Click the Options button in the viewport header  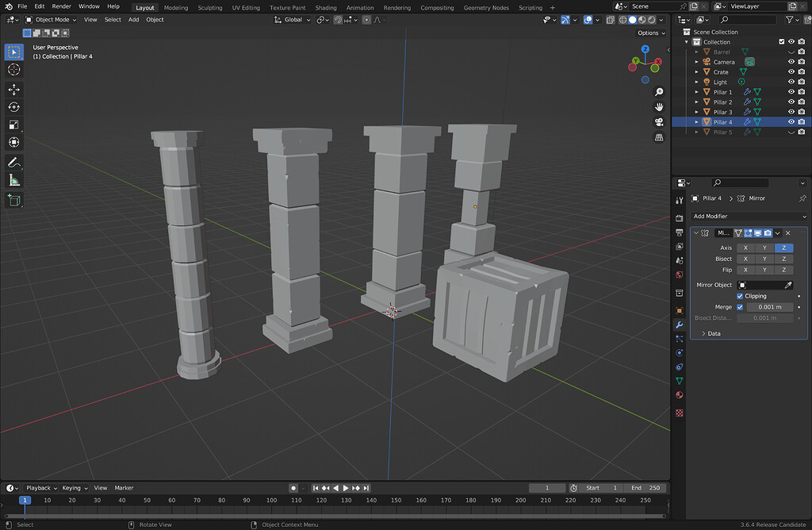coord(650,33)
